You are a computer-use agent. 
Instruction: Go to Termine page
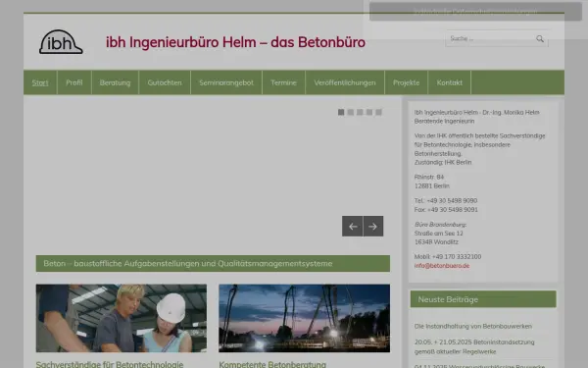pyautogui.click(x=283, y=82)
